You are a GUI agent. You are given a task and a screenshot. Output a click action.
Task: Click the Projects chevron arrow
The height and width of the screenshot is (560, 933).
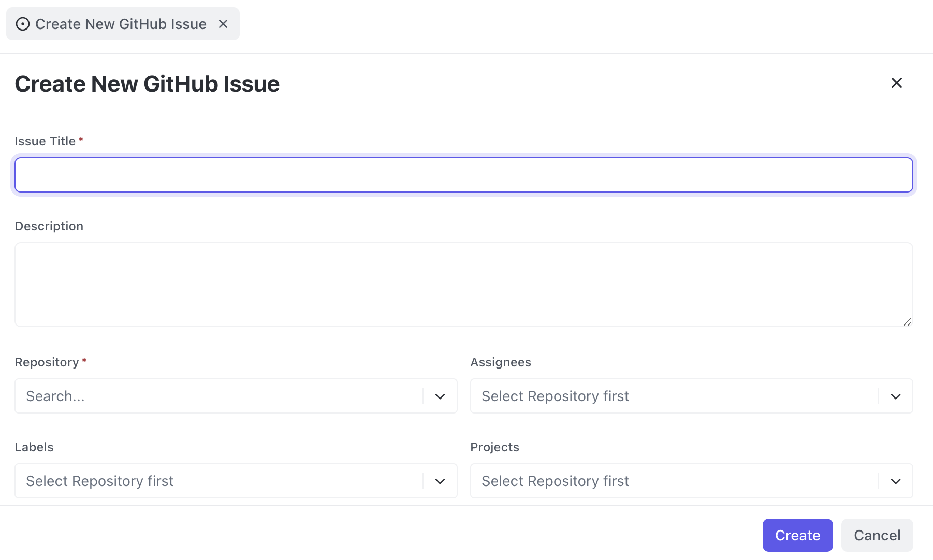coord(896,481)
